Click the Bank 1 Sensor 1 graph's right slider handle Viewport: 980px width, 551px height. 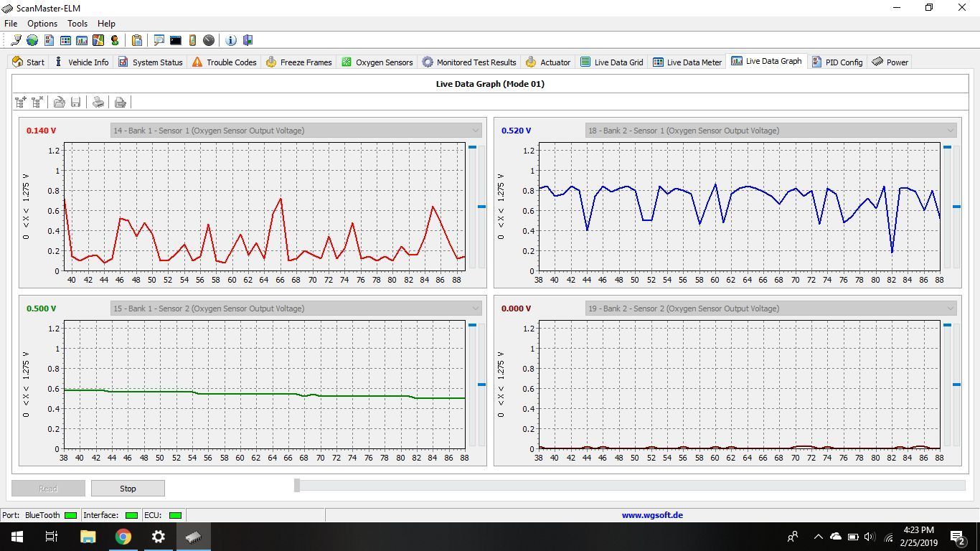pyautogui.click(x=482, y=207)
